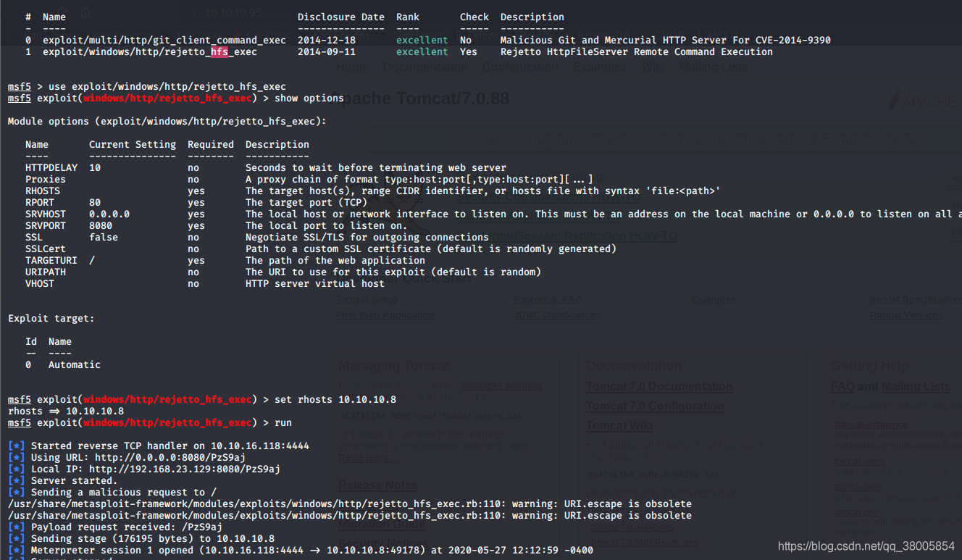Screen dimensions: 962x560
Task: Select the SRVPORT option name
Action: point(46,225)
